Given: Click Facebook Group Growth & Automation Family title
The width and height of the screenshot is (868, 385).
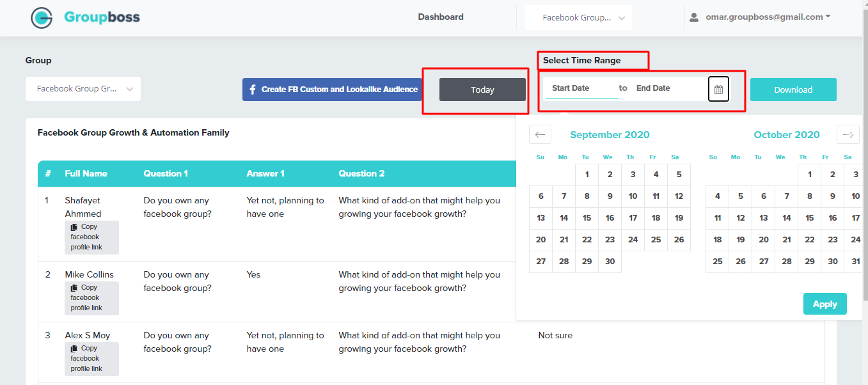Looking at the screenshot, I should tap(134, 133).
